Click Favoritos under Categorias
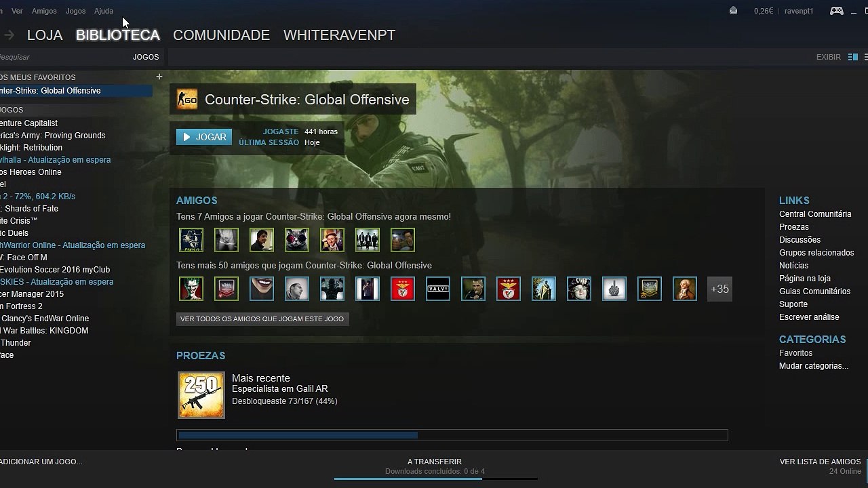Screen dimensions: 868x488 (x=795, y=353)
